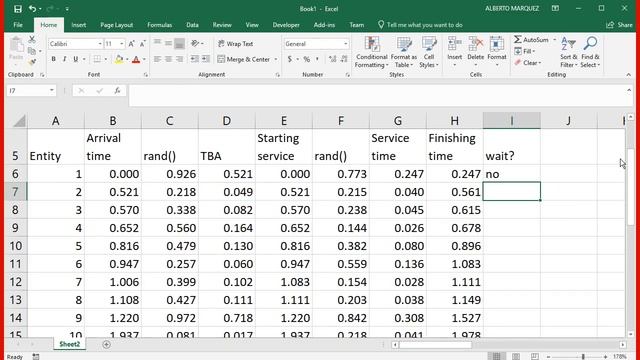Screen dimensions: 640x360
Task: Expand the AutoSum dropdown arrow
Action: coord(555,40)
